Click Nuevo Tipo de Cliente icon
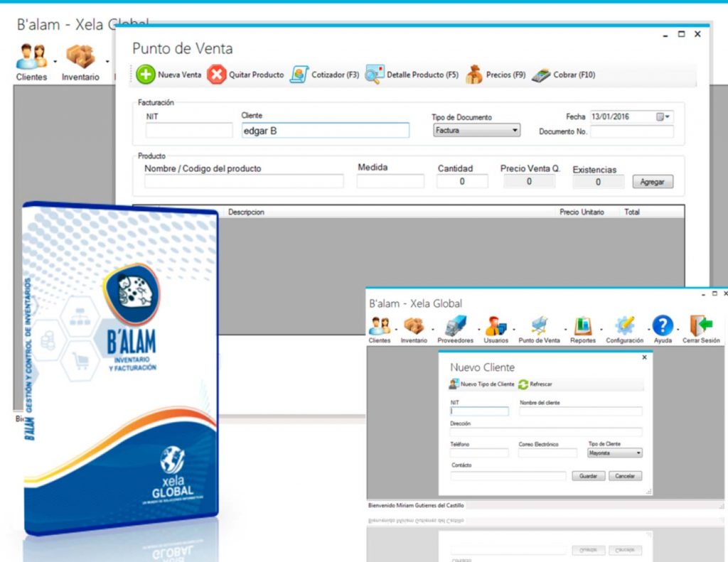The width and height of the screenshot is (728, 562). (x=454, y=384)
